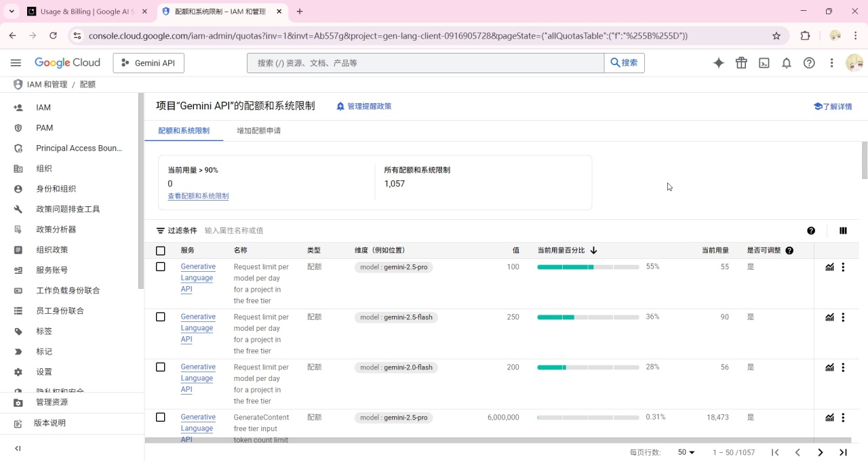Image resolution: width=868 pixels, height=461 pixels.
Task: Open the three-dot settings menu in header
Action: pos(831,63)
